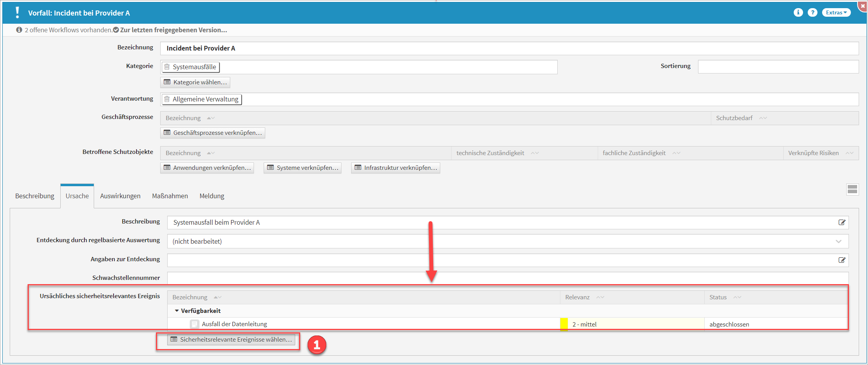Click Sicherheitsrelevante Ereignisse wählen button
Image resolution: width=868 pixels, height=365 pixels.
231,339
